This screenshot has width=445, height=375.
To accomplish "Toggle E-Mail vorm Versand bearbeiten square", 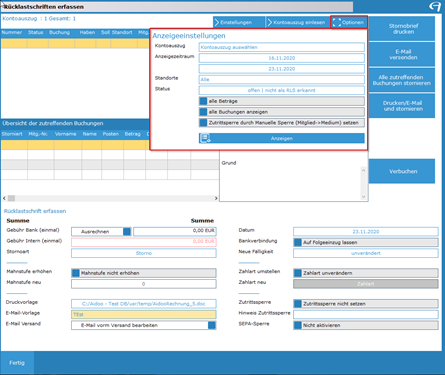I will pos(212,325).
